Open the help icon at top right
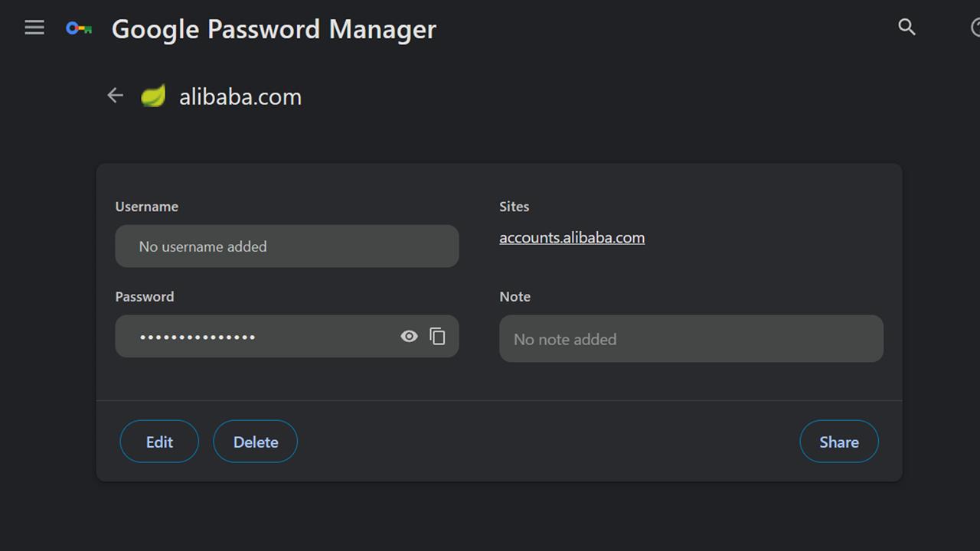980x551 pixels. [x=975, y=28]
